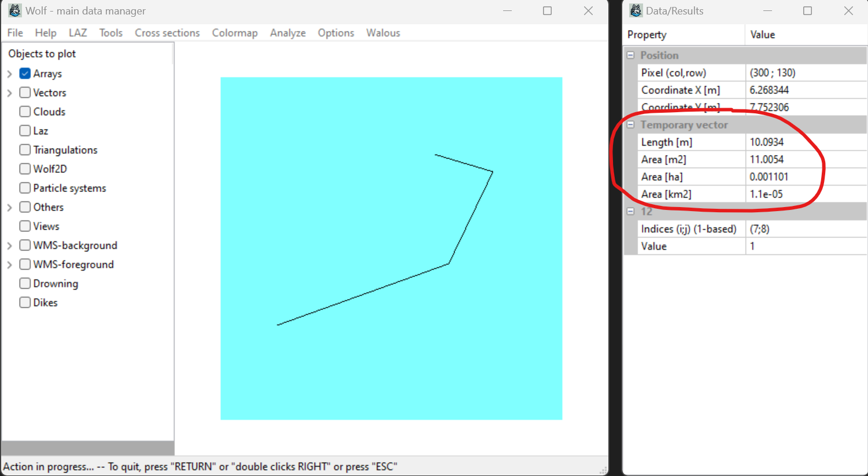Select the Length [m] value field
This screenshot has height=476, width=868.
click(x=806, y=142)
